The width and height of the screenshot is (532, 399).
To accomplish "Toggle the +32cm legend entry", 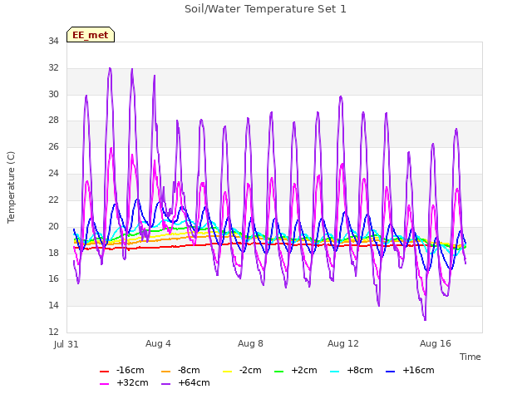I will click(x=124, y=382).
